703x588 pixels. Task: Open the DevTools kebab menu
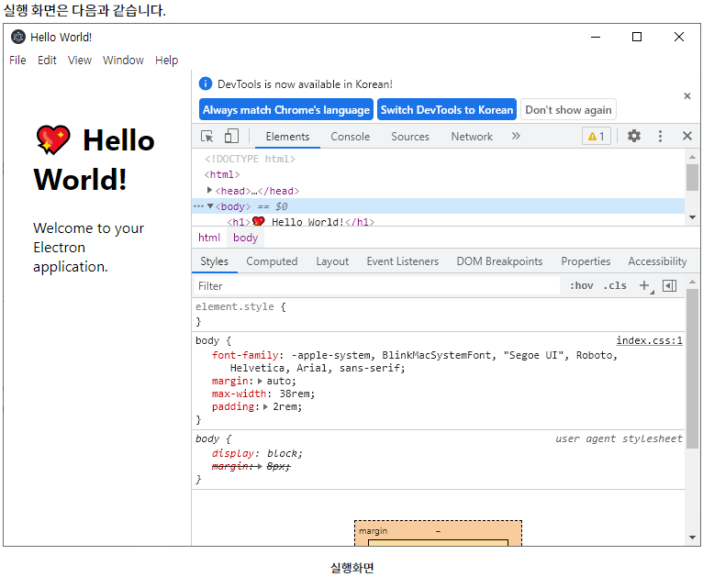coord(660,137)
